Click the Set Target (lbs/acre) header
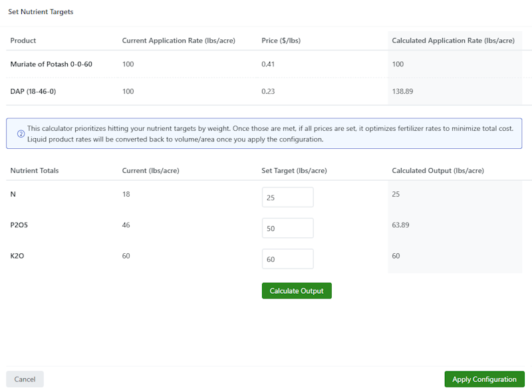Viewport: 532px width, 392px height. click(x=294, y=171)
